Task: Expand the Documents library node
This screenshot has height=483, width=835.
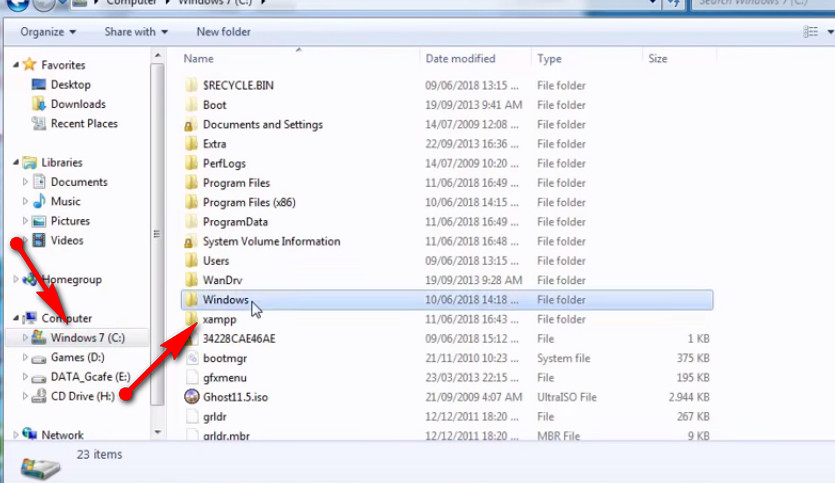Action: coord(25,182)
